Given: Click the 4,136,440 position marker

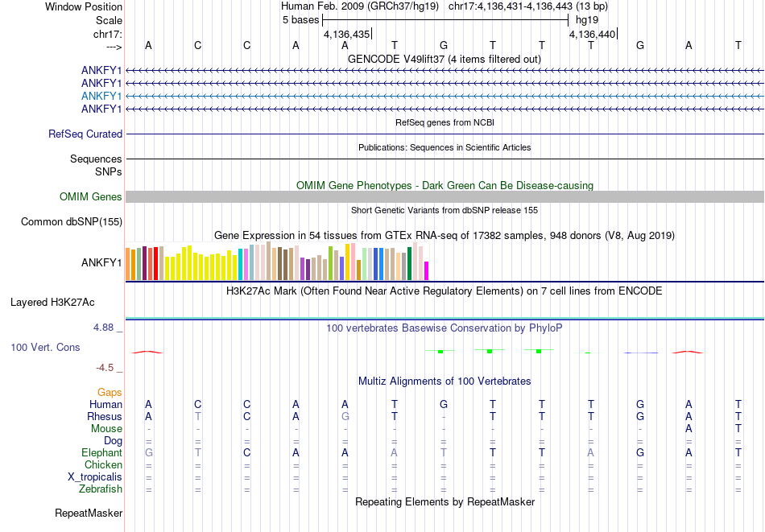Looking at the screenshot, I should (593, 34).
